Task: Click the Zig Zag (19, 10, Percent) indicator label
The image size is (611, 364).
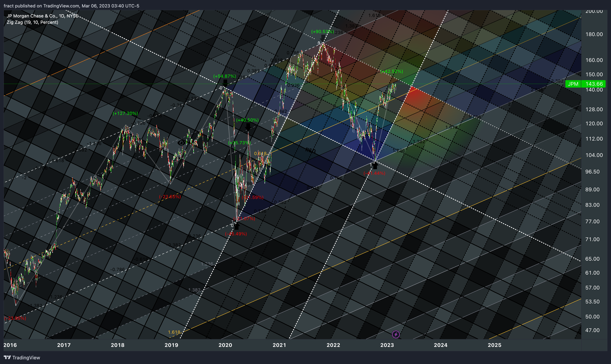Action: (32, 22)
